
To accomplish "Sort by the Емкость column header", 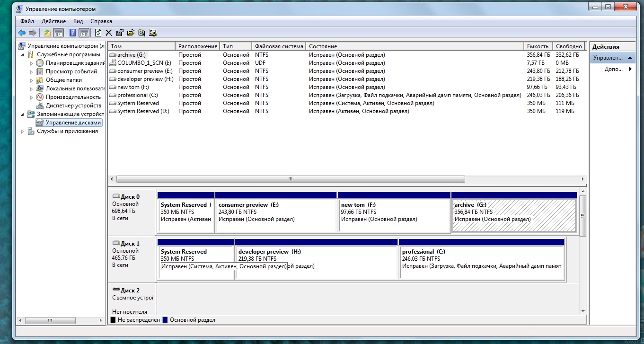I will [538, 46].
